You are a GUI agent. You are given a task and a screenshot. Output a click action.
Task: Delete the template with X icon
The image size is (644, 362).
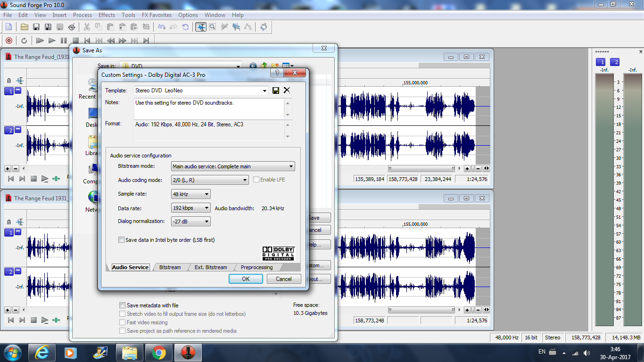pyautogui.click(x=287, y=90)
